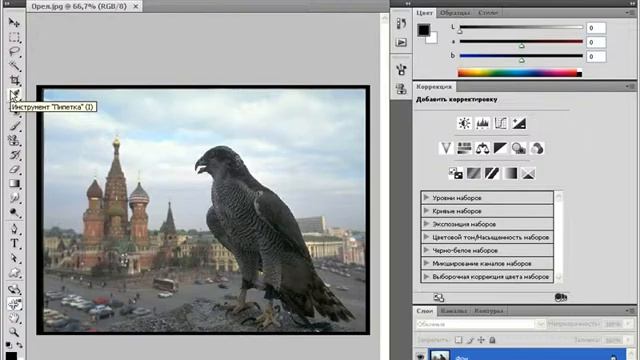
Task: Add a Curves adjustment
Action: (x=500, y=123)
